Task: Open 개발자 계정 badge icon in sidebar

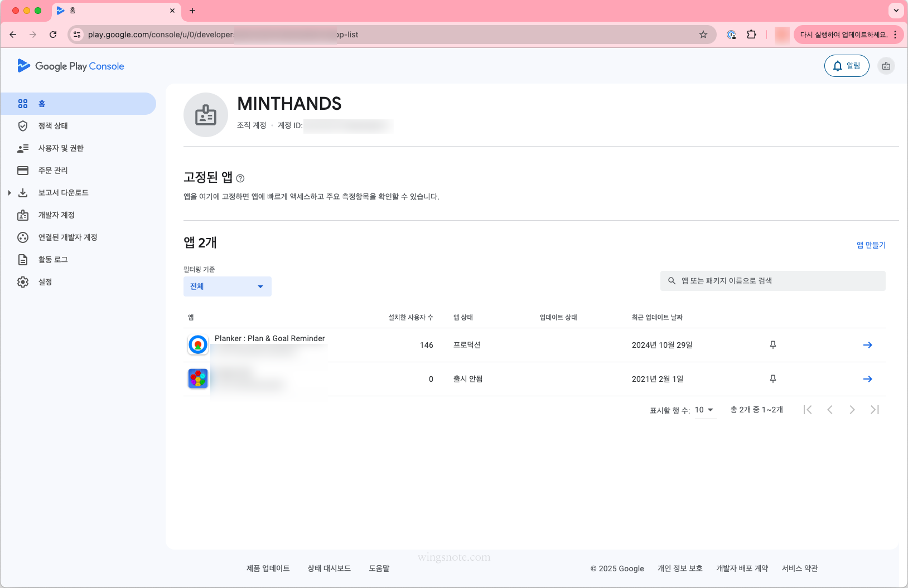Action: pos(23,215)
